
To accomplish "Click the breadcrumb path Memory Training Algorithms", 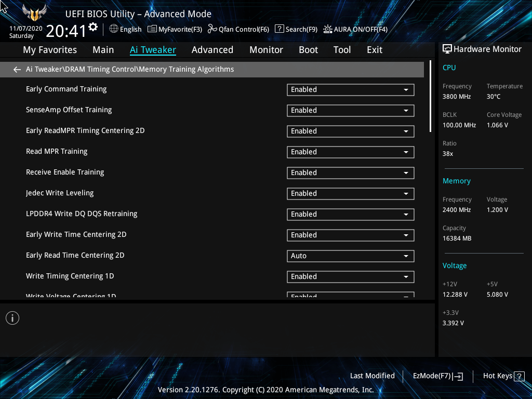I will pos(187,70).
